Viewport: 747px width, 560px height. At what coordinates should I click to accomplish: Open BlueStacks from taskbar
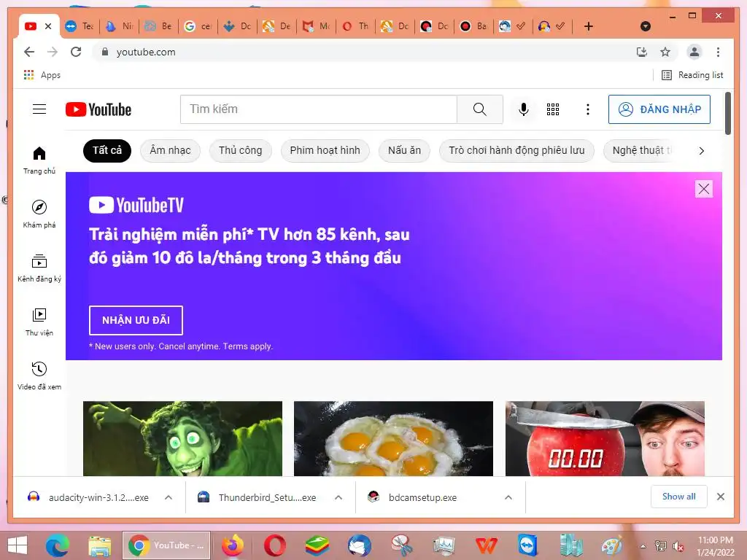pos(317,545)
